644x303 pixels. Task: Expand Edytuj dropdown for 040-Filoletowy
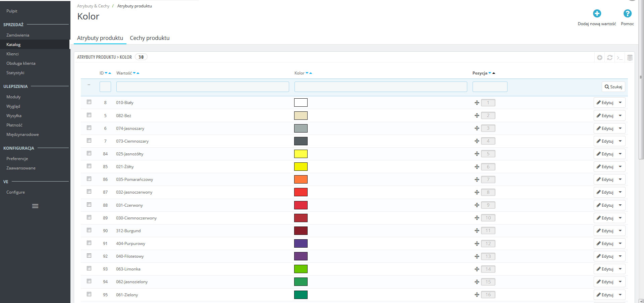(621, 256)
